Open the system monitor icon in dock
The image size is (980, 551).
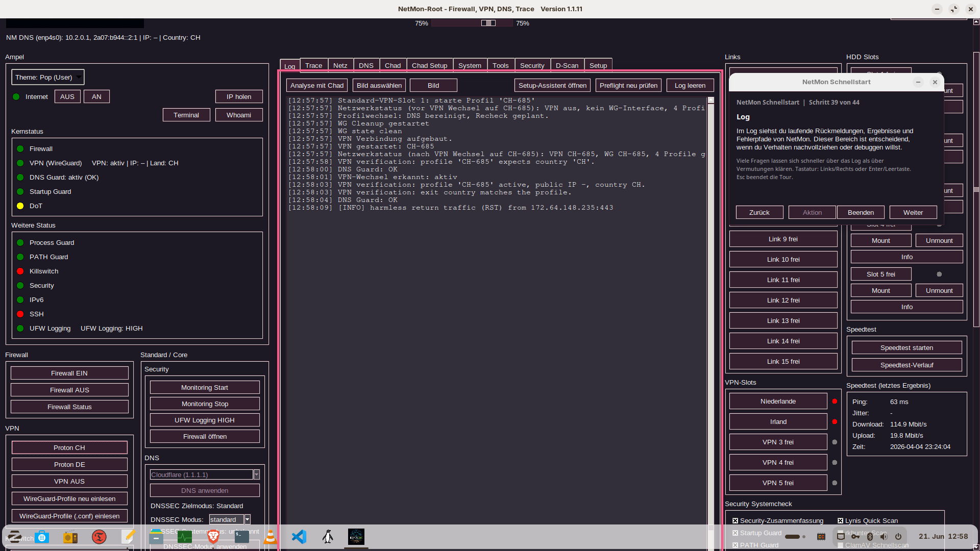tap(185, 537)
